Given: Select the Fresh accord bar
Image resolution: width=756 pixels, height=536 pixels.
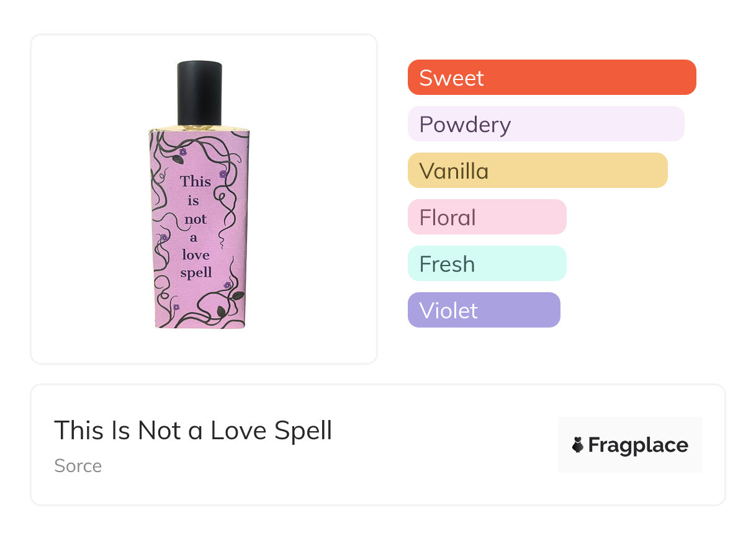Looking at the screenshot, I should coord(487,264).
